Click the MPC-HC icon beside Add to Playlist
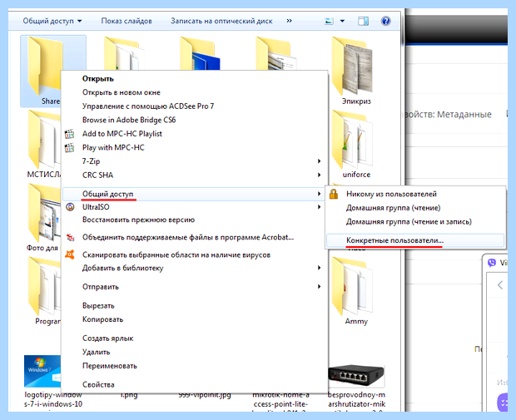Viewport: 516px width, 420px height. [69, 134]
